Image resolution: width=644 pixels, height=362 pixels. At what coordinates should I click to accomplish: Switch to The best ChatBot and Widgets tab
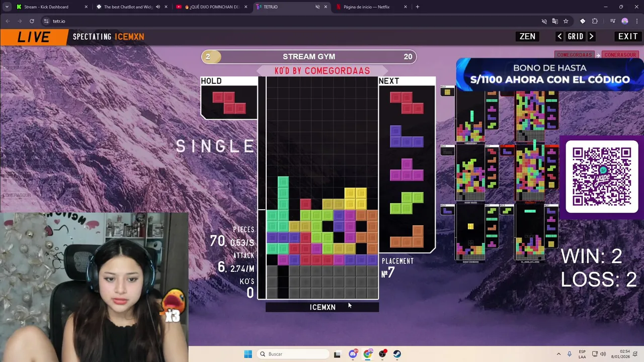(x=132, y=7)
